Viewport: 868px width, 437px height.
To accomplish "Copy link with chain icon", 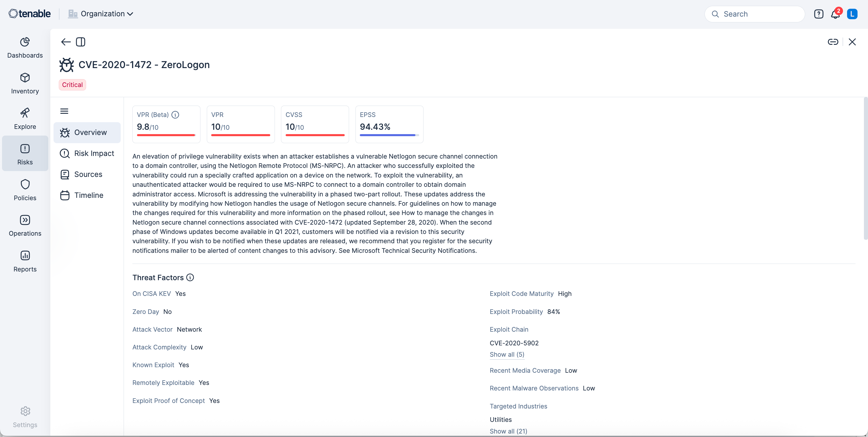I will click(833, 42).
